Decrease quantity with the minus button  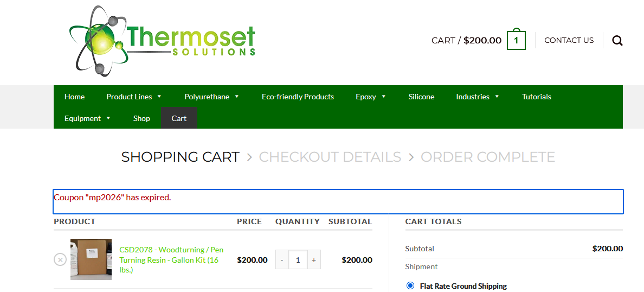coord(282,260)
